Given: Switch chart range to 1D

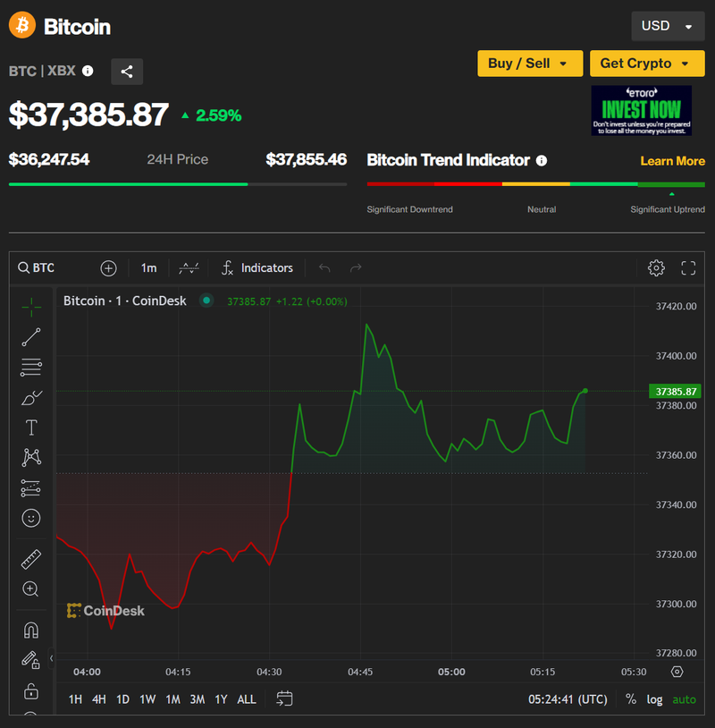Looking at the screenshot, I should pos(122,699).
